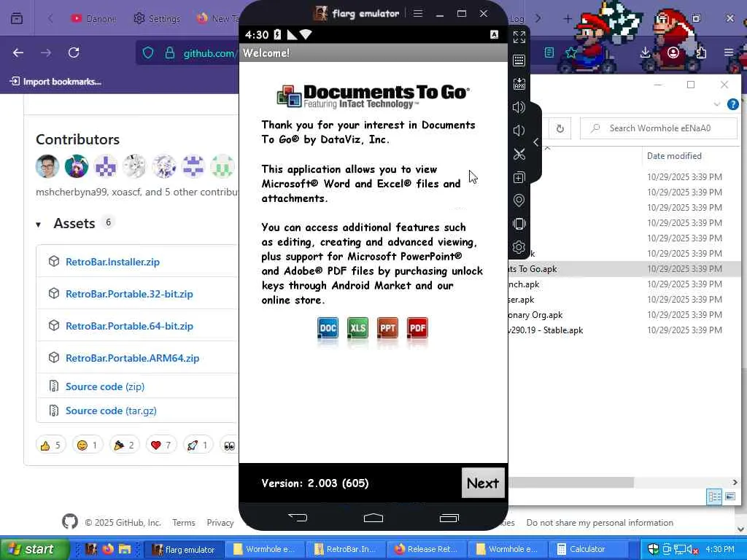This screenshot has width=747, height=560.
Task: Tap the Android recent apps button
Action: [449, 518]
